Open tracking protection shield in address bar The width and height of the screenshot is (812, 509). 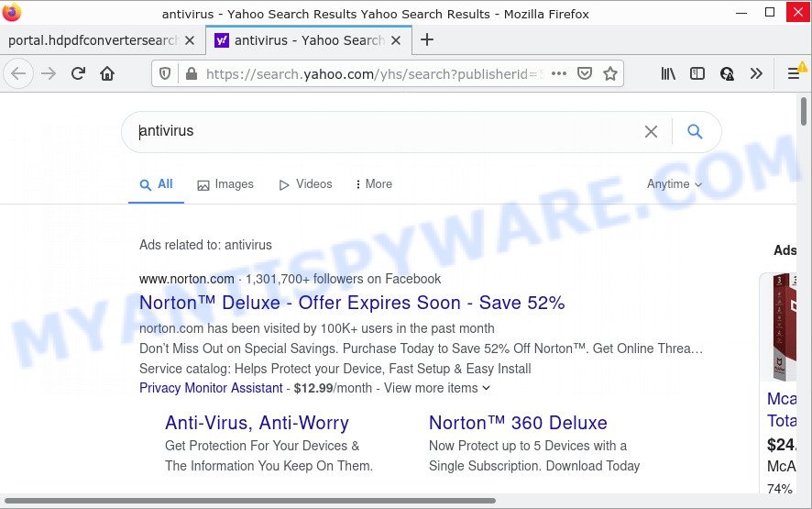[x=165, y=73]
